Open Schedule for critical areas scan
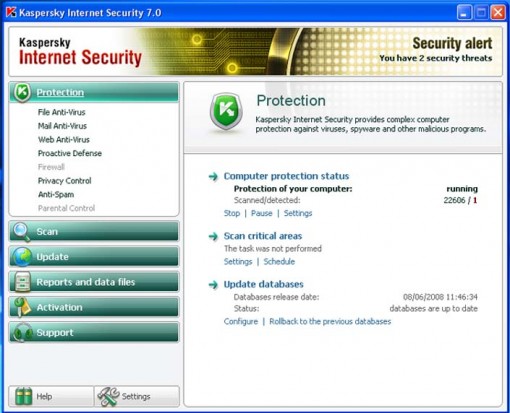The image size is (510, 413). (279, 261)
